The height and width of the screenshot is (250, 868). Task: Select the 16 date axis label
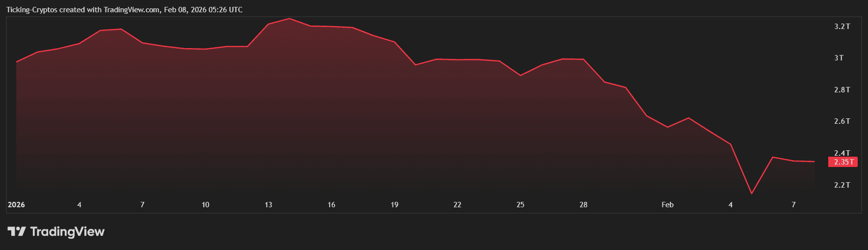click(331, 205)
